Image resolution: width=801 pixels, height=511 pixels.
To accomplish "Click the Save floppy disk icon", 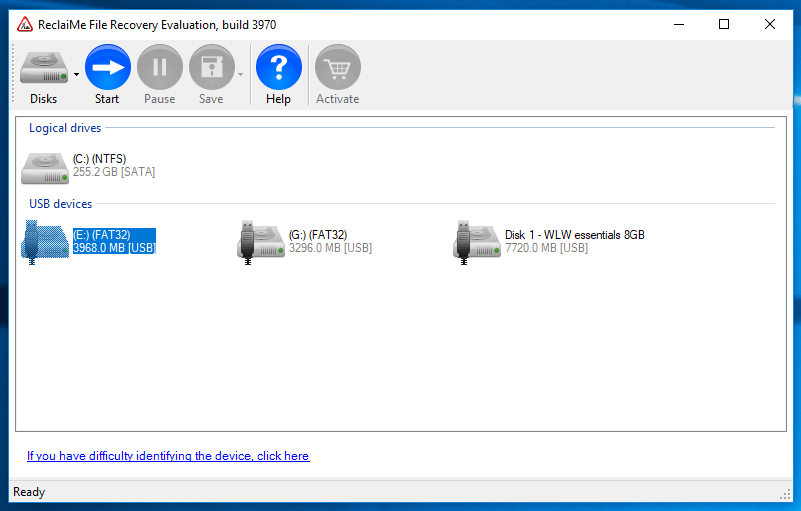I will [x=211, y=67].
